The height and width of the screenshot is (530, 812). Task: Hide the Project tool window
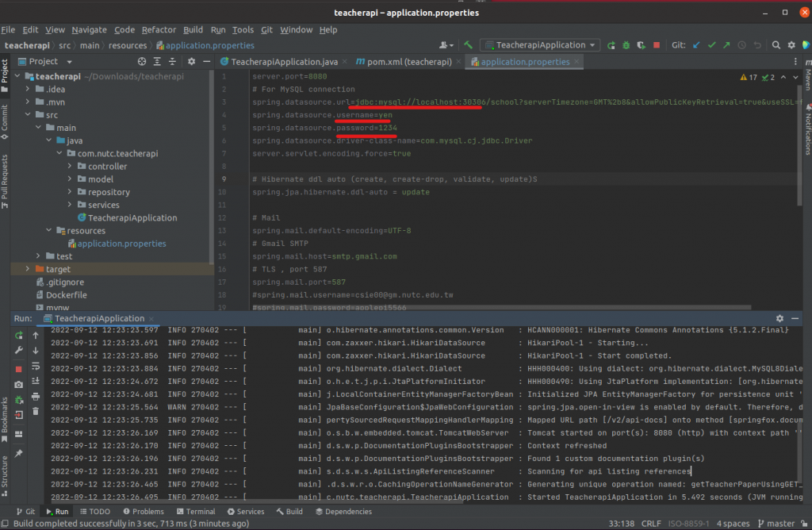(206, 61)
